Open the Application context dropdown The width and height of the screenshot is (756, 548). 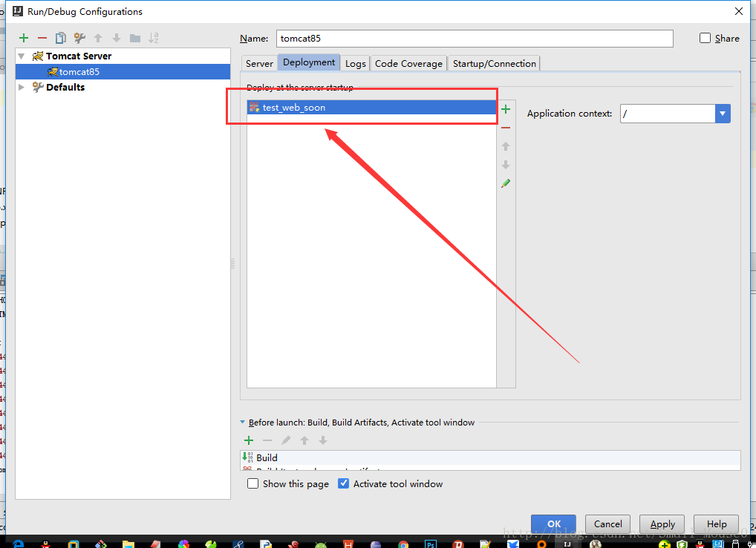point(723,114)
